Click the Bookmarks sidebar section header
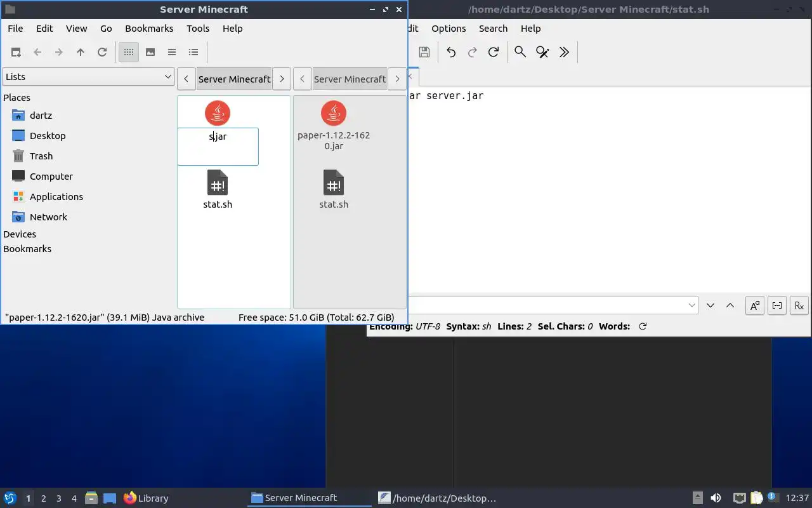812x508 pixels. click(27, 249)
